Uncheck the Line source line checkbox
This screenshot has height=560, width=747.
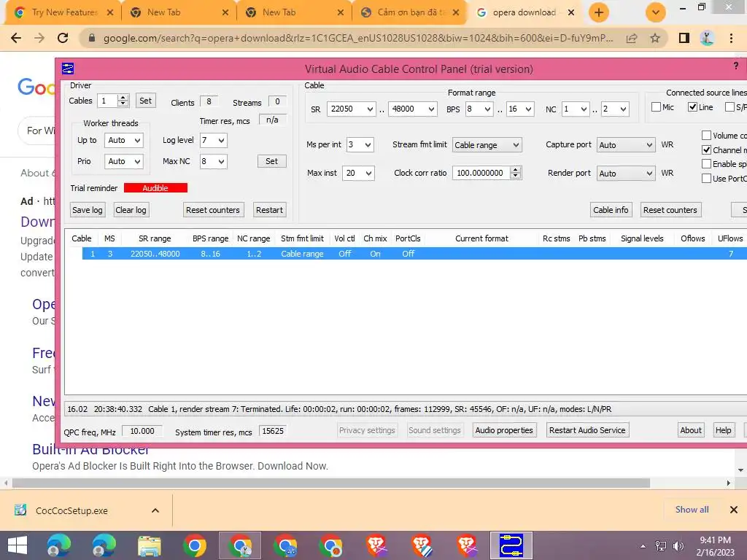click(693, 107)
